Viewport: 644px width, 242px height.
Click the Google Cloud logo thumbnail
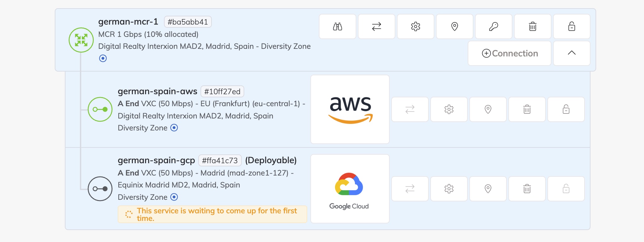[350, 188]
